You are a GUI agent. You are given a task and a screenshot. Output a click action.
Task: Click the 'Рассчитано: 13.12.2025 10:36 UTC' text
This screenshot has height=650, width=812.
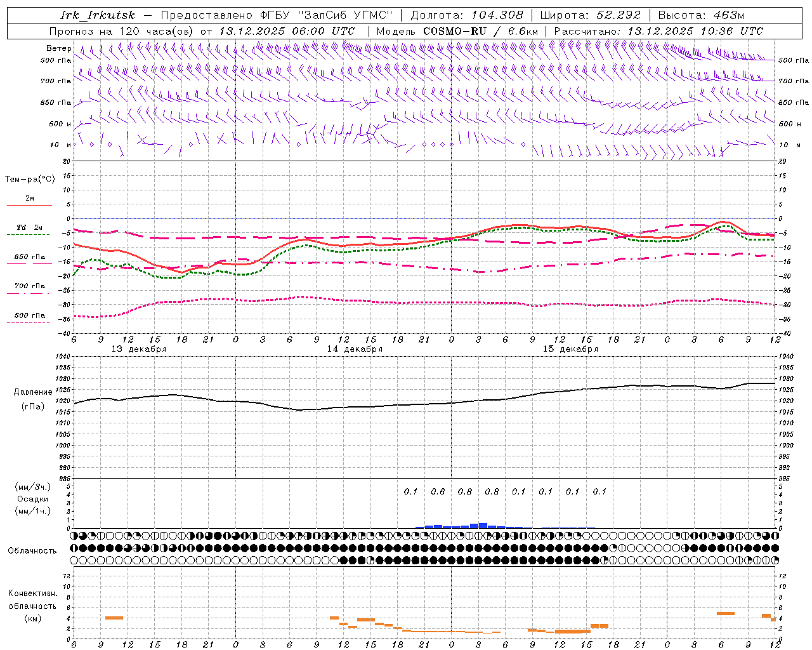[658, 31]
